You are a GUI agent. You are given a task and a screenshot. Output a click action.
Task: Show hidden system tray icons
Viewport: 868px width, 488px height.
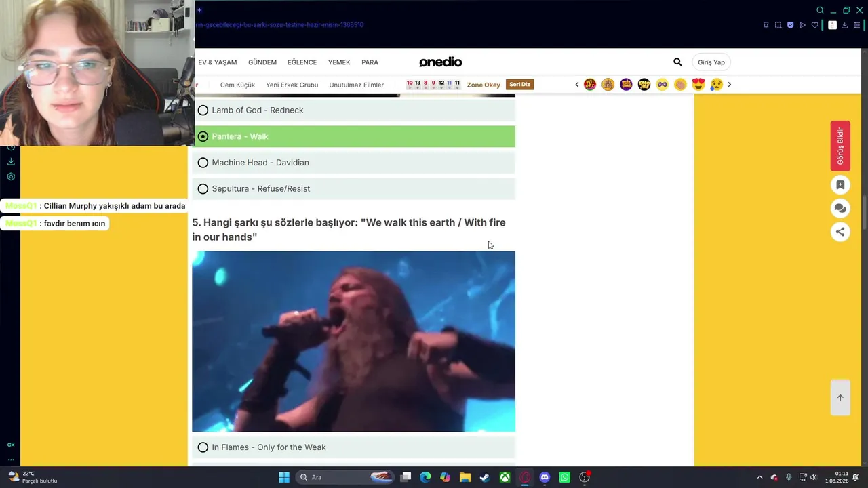[759, 477]
